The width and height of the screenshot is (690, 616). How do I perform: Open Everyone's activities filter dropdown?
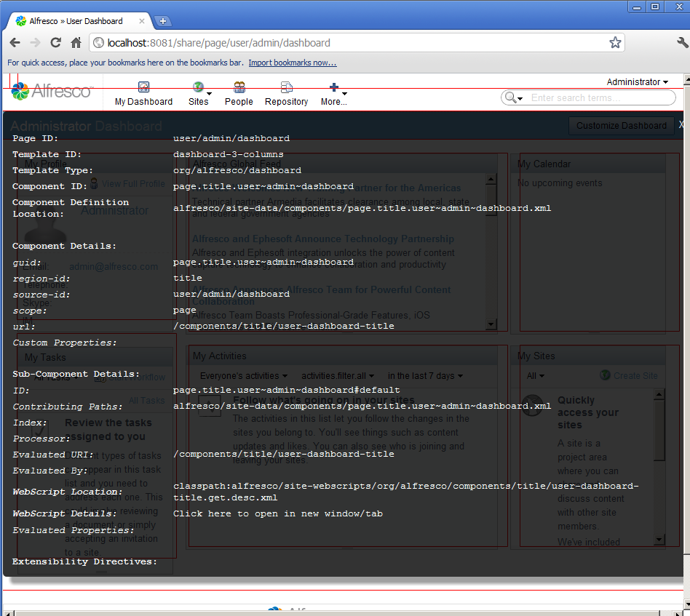(x=243, y=376)
